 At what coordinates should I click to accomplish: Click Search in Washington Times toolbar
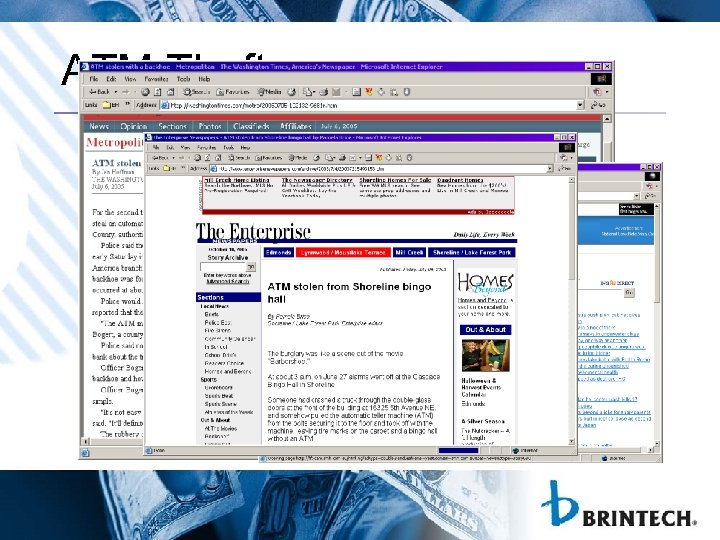197,92
